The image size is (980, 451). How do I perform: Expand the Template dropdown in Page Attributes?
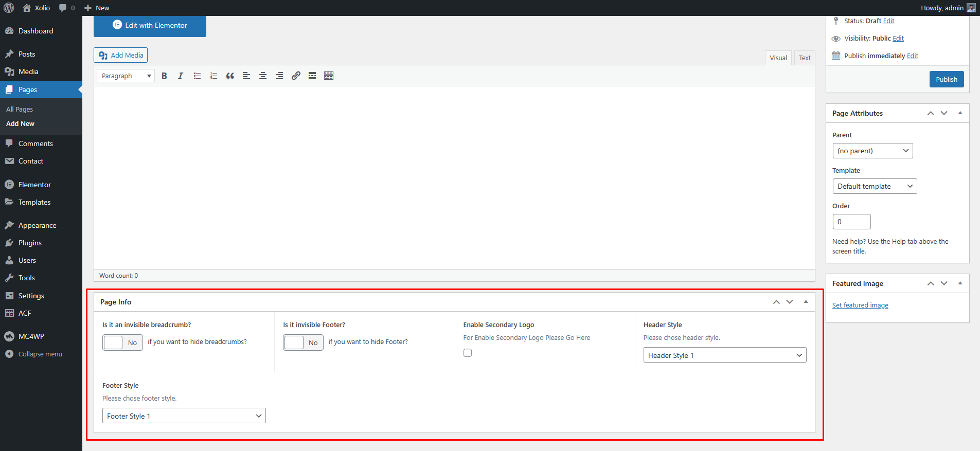875,186
